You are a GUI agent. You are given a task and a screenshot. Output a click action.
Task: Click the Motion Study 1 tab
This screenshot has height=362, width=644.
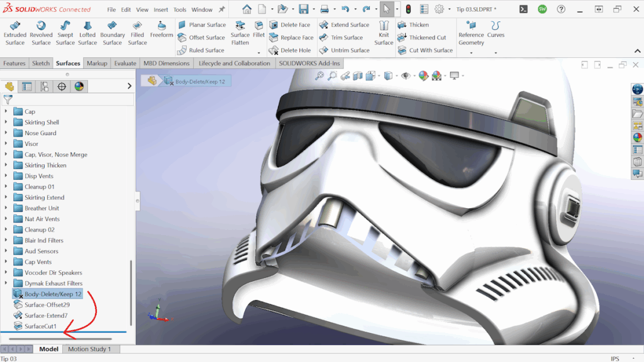pos(91,348)
